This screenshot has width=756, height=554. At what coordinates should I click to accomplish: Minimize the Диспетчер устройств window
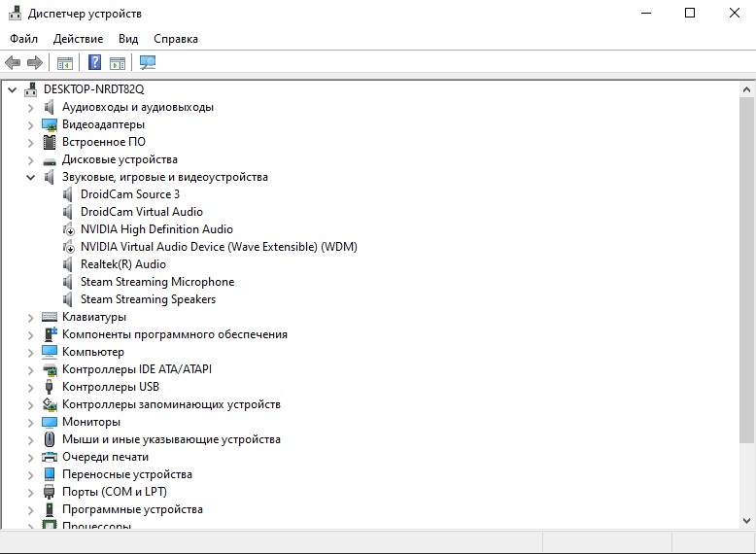(x=646, y=13)
